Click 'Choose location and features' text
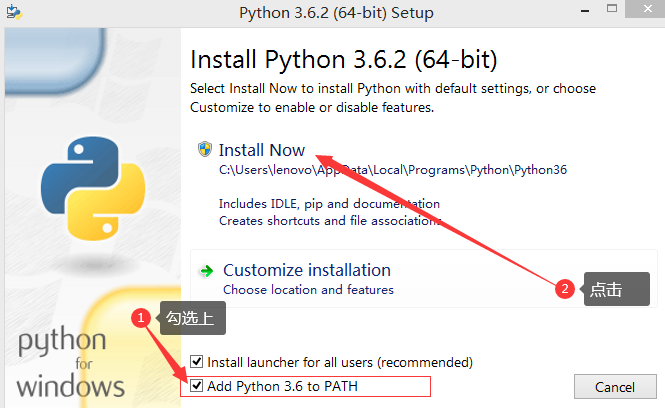 (x=308, y=290)
